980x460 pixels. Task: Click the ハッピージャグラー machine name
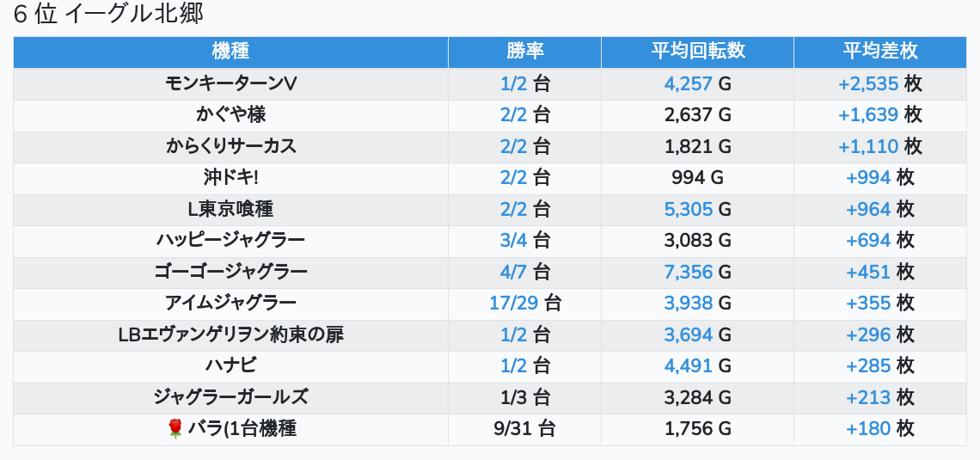[230, 240]
